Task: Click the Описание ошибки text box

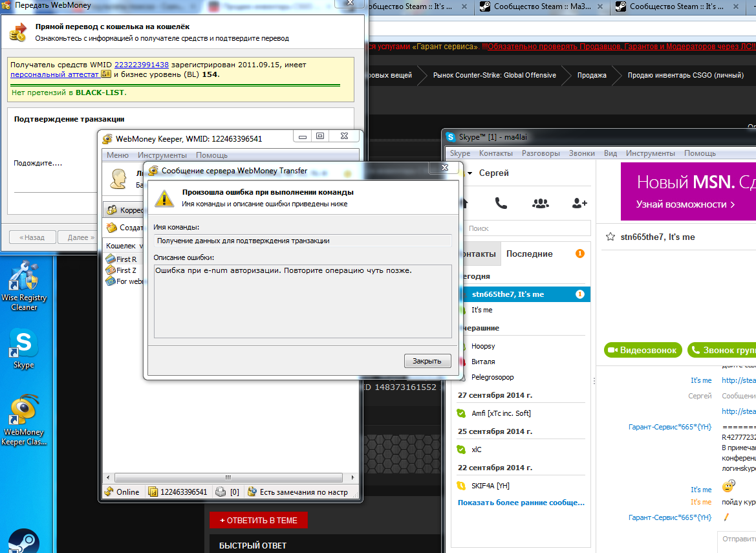Action: [x=303, y=301]
